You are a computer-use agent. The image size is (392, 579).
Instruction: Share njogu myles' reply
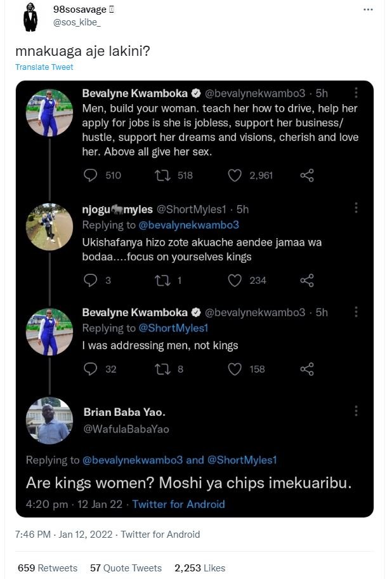[x=308, y=280]
